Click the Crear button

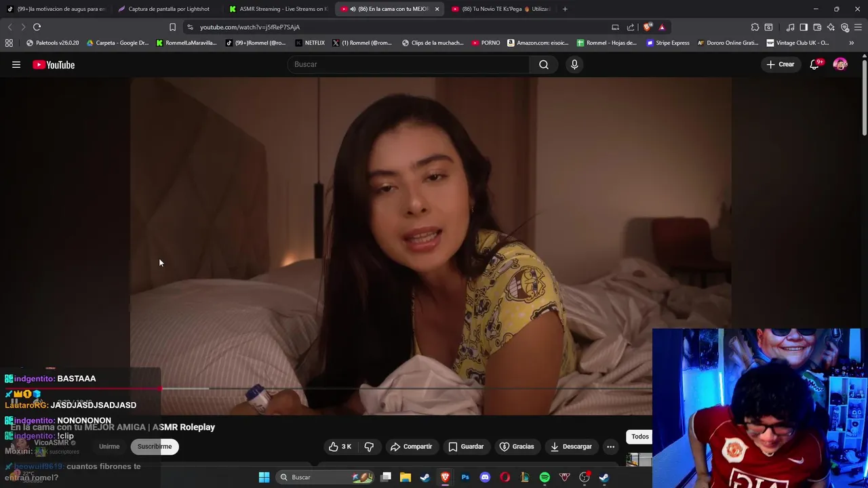point(780,64)
